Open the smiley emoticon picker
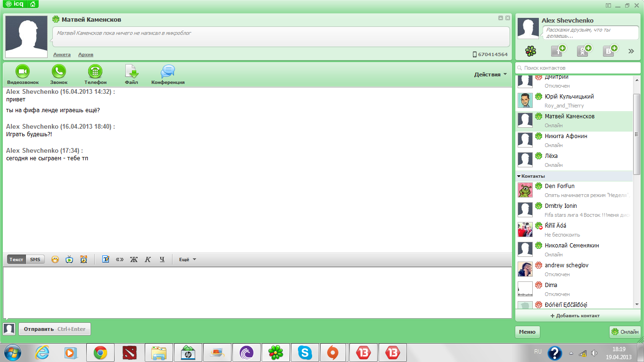Image resolution: width=644 pixels, height=362 pixels. point(55,259)
